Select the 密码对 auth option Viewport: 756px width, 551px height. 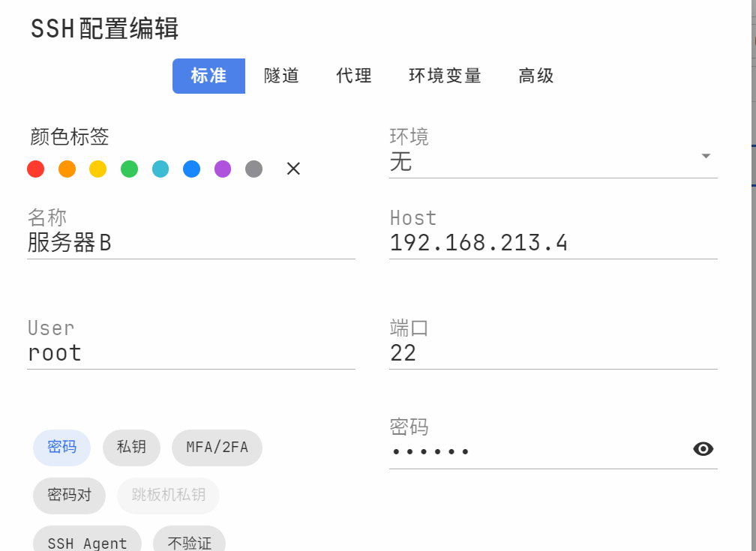point(69,495)
